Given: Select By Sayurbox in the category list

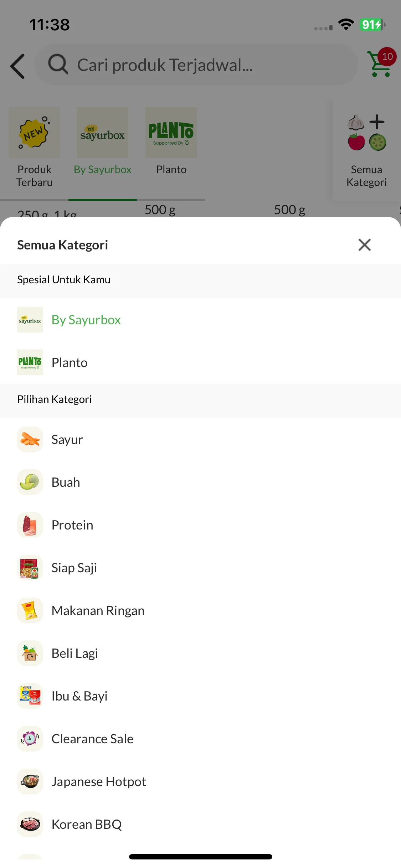Looking at the screenshot, I should (200, 320).
